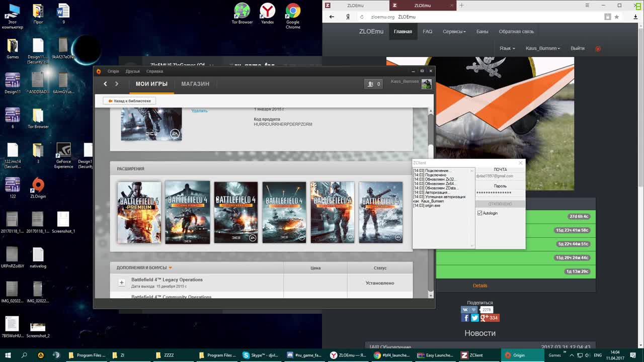Click the Главная nav item on ZLOEmu
The height and width of the screenshot is (362, 644).
pyautogui.click(x=403, y=32)
